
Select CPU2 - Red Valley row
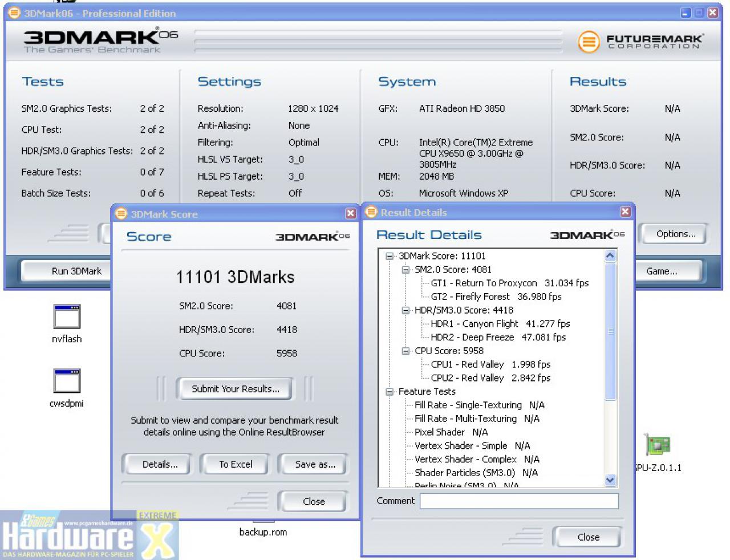[x=490, y=378]
